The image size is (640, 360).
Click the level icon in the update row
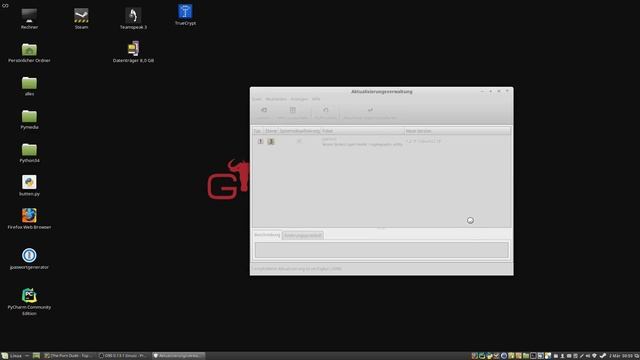(271, 141)
